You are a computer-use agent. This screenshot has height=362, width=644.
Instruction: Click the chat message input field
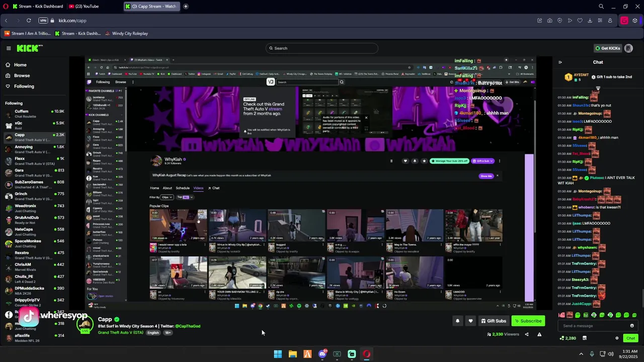click(x=594, y=326)
